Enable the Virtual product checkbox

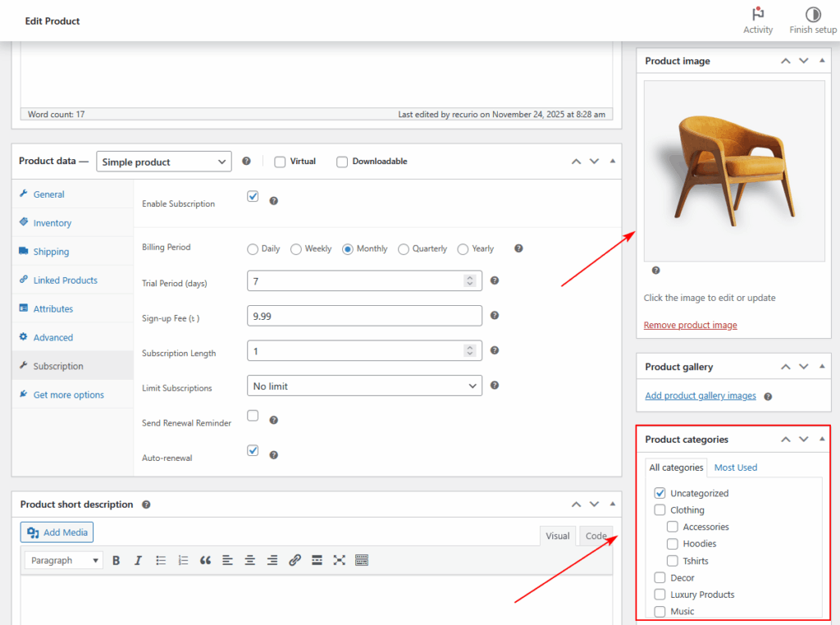(x=280, y=162)
